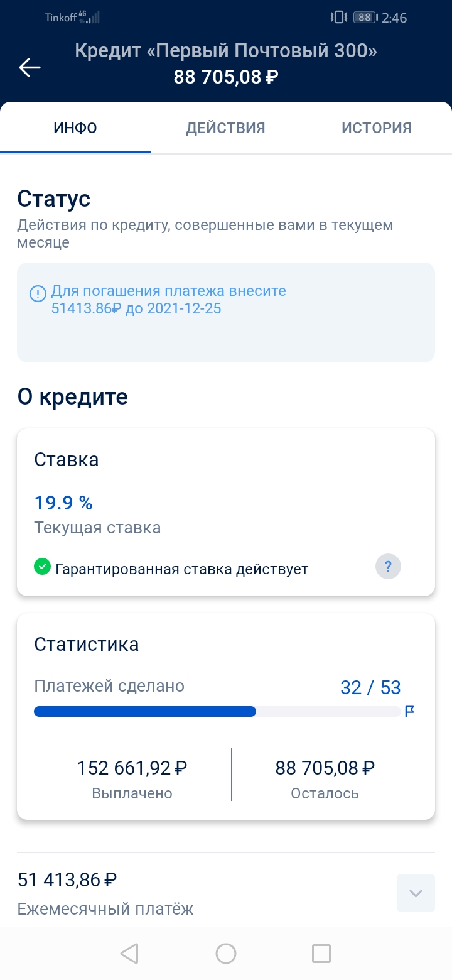The image size is (452, 980).
Task: Tap the 152 661,92 ₽ paid amount
Action: tap(132, 768)
